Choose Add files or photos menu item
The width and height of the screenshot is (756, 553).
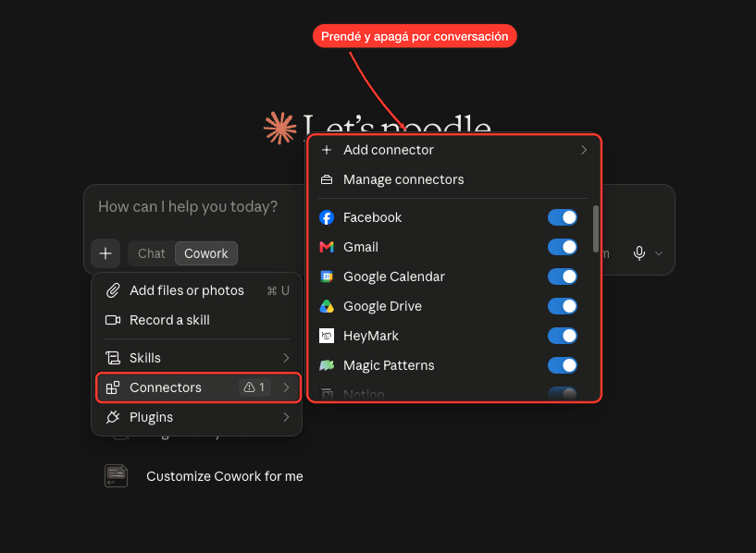coord(197,290)
